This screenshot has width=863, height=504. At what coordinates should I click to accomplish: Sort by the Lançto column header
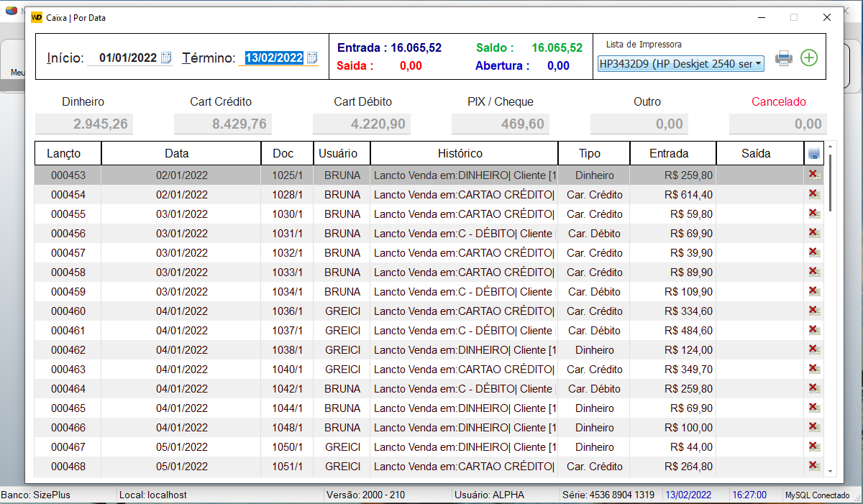[68, 153]
